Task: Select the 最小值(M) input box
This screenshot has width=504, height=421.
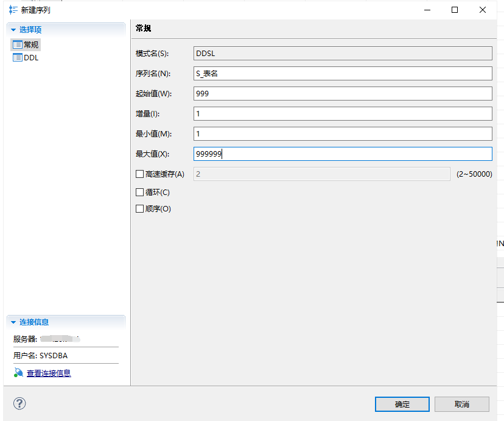Action: 342,134
